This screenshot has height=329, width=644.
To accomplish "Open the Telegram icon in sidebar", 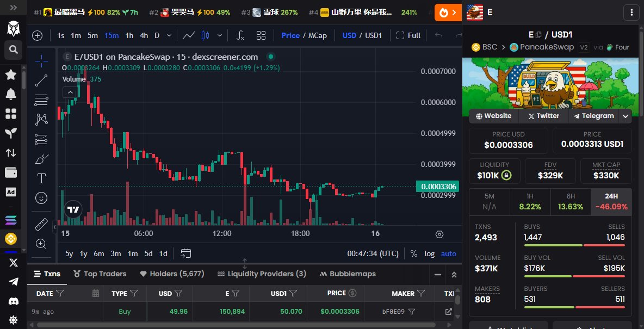I will tap(13, 282).
